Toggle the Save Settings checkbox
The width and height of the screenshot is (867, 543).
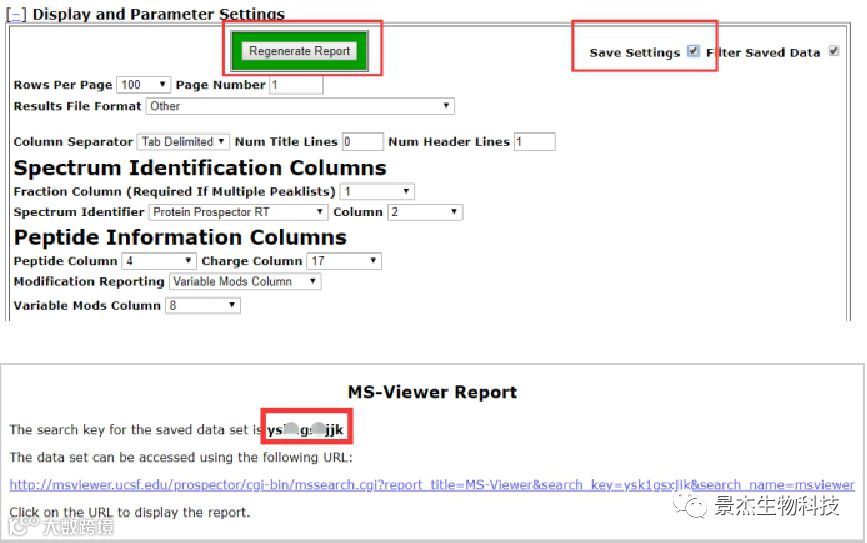tap(693, 51)
